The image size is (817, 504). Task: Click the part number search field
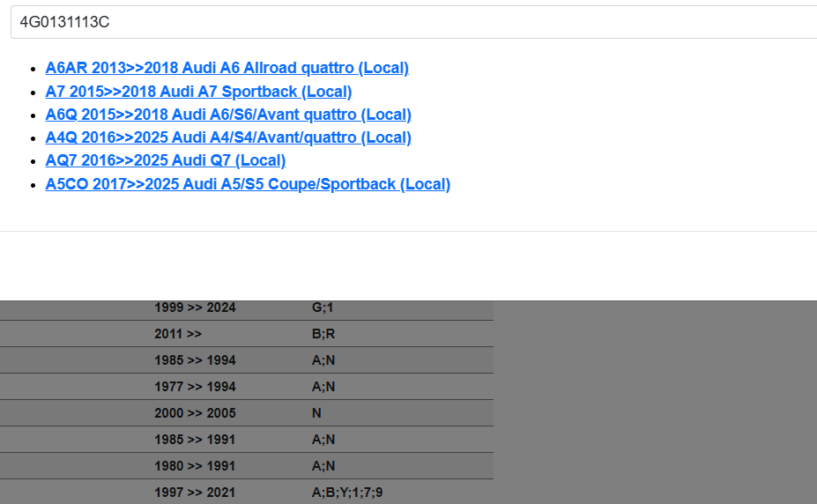(x=413, y=22)
